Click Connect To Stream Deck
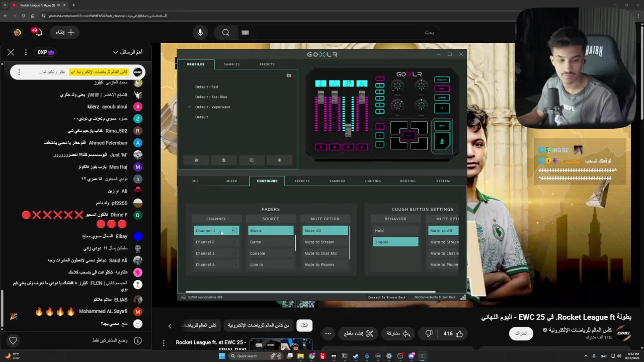The width and height of the screenshot is (644, 362). [x=386, y=297]
